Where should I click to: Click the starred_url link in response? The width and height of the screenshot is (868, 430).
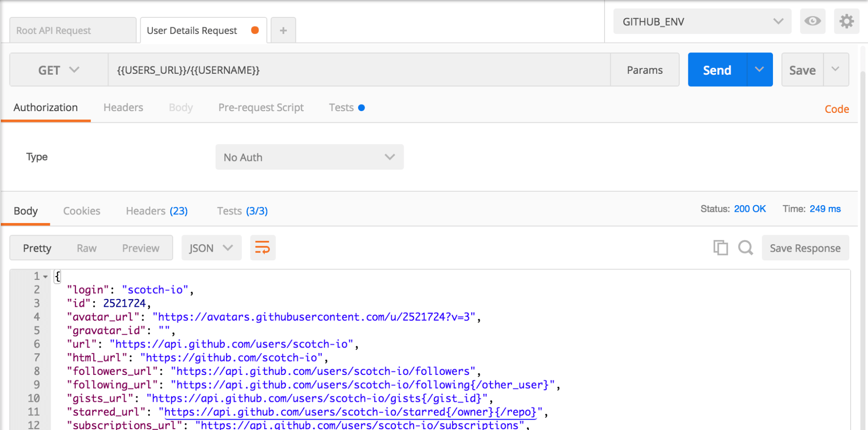pyautogui.click(x=351, y=412)
